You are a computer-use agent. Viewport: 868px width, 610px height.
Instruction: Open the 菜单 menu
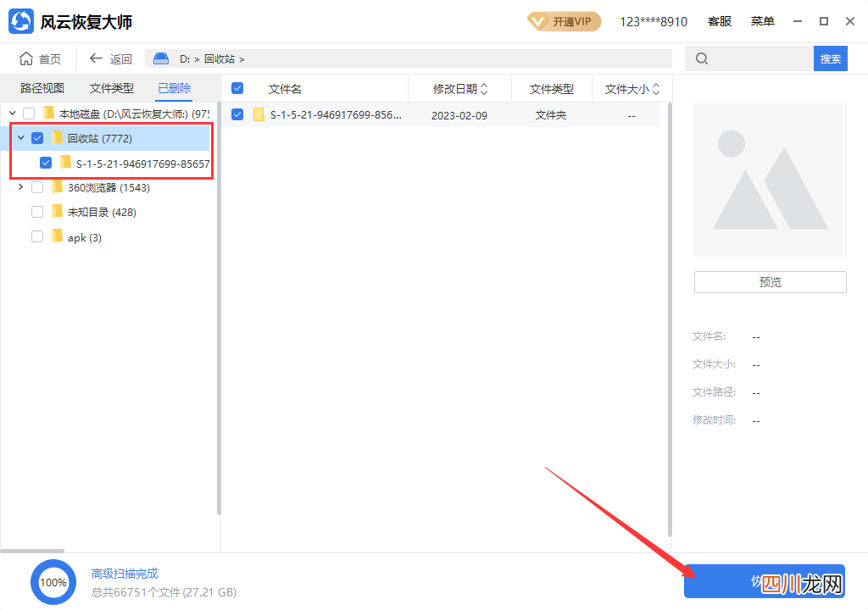[762, 21]
